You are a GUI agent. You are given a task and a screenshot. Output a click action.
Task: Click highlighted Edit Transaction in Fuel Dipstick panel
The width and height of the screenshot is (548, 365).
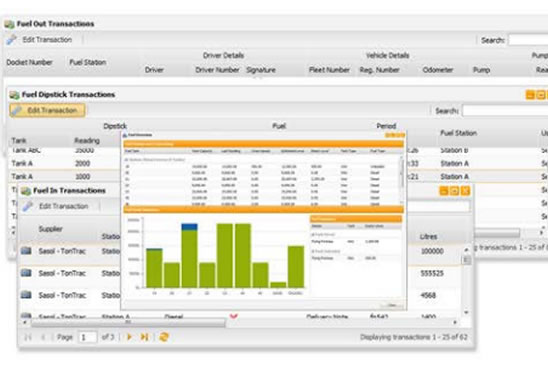pyautogui.click(x=47, y=110)
